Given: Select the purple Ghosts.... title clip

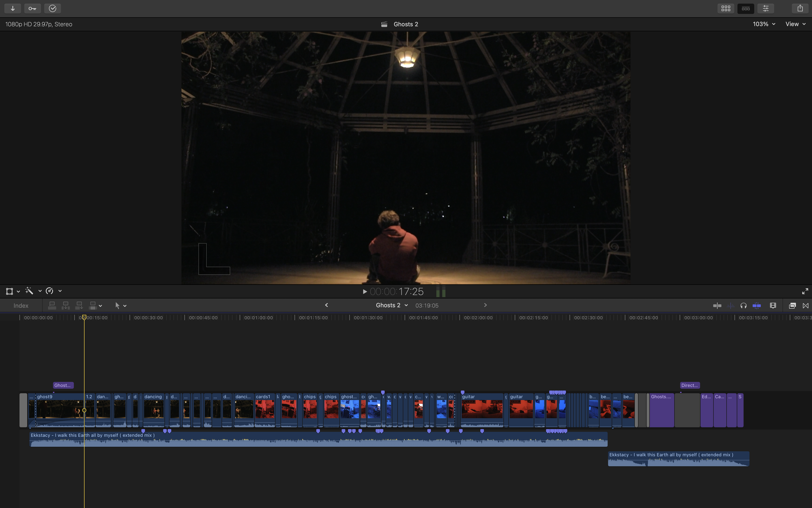Looking at the screenshot, I should [662, 410].
